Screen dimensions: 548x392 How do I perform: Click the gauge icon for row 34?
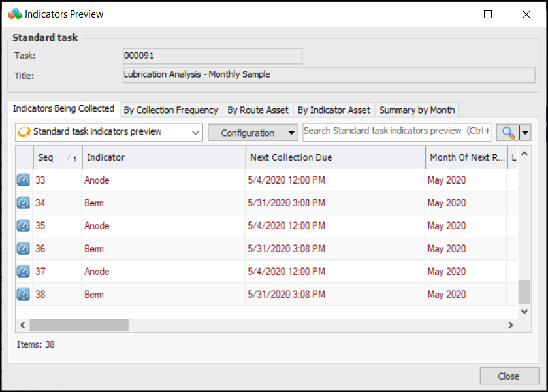tap(23, 203)
